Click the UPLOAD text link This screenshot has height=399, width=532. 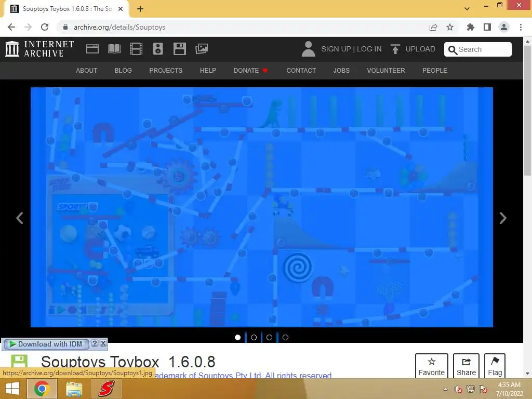tap(420, 49)
